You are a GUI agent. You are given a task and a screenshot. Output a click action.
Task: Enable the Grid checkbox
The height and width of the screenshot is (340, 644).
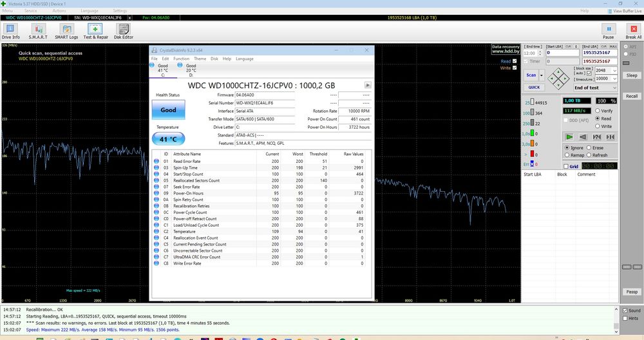click(566, 166)
